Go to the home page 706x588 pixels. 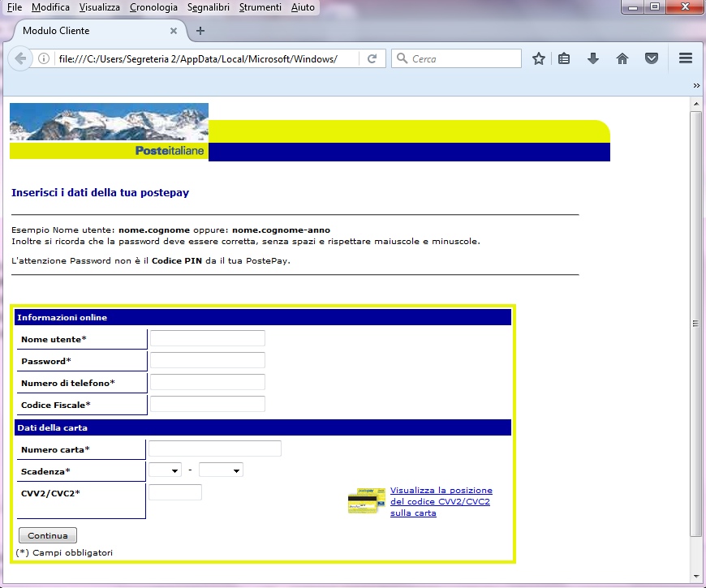tap(622, 58)
